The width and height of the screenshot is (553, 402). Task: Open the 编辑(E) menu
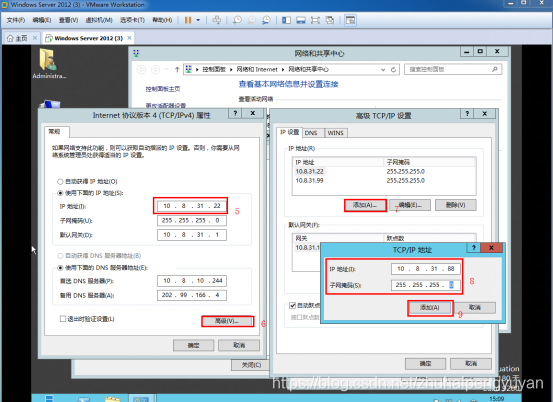click(42, 20)
